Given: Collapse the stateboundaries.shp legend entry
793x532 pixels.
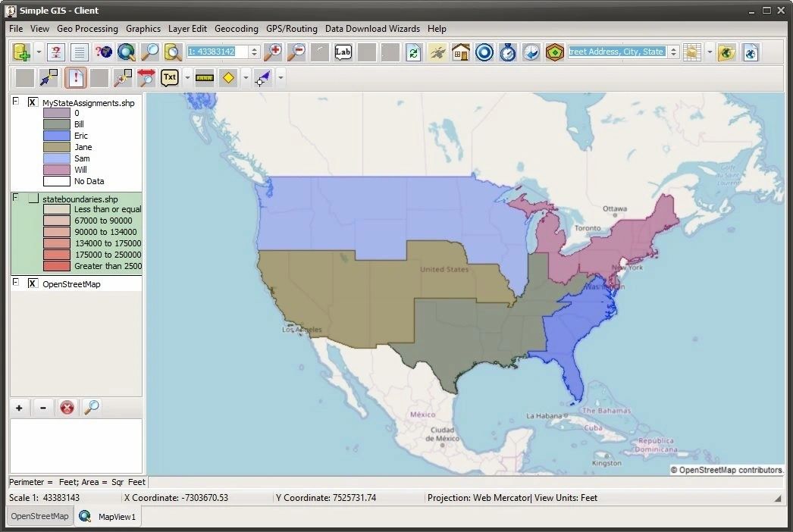Looking at the screenshot, I should (x=14, y=197).
